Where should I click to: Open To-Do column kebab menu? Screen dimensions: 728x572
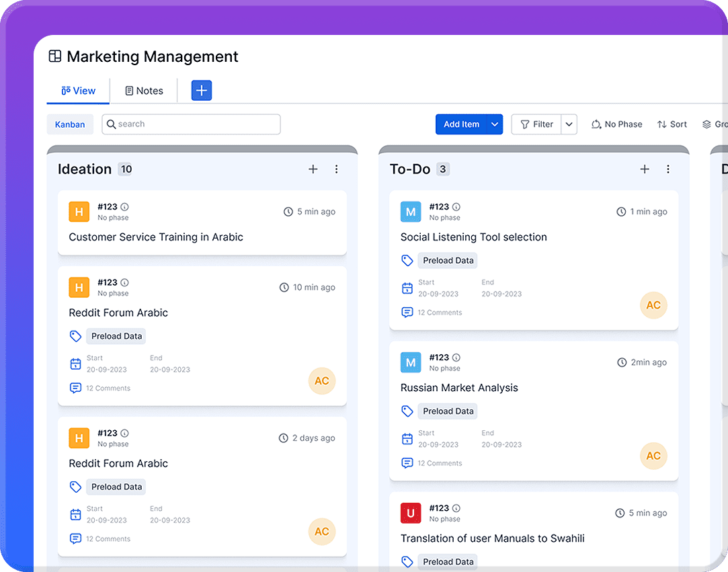tap(668, 169)
